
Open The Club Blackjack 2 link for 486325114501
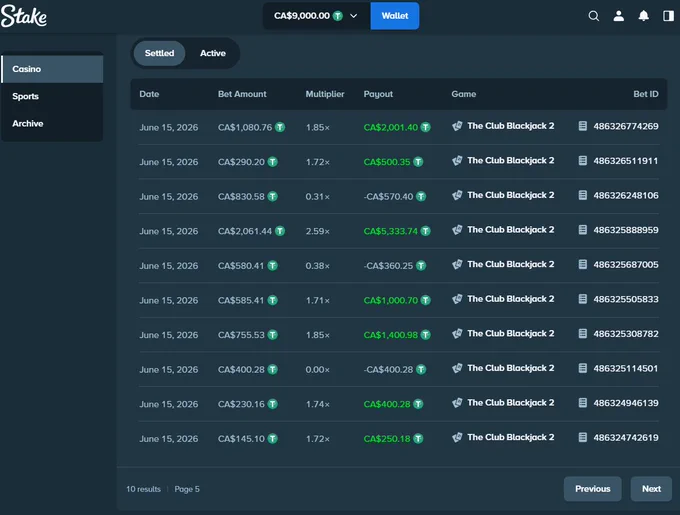click(511, 368)
